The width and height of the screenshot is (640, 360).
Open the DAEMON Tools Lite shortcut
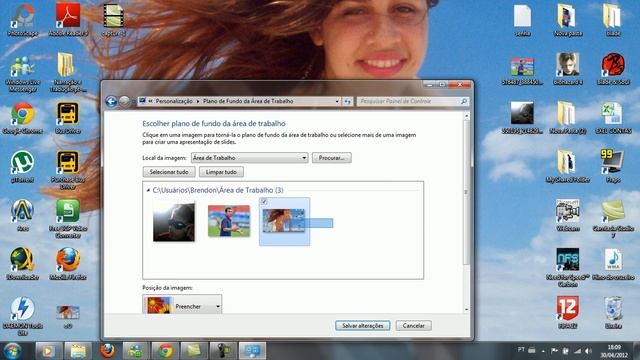[x=23, y=315]
